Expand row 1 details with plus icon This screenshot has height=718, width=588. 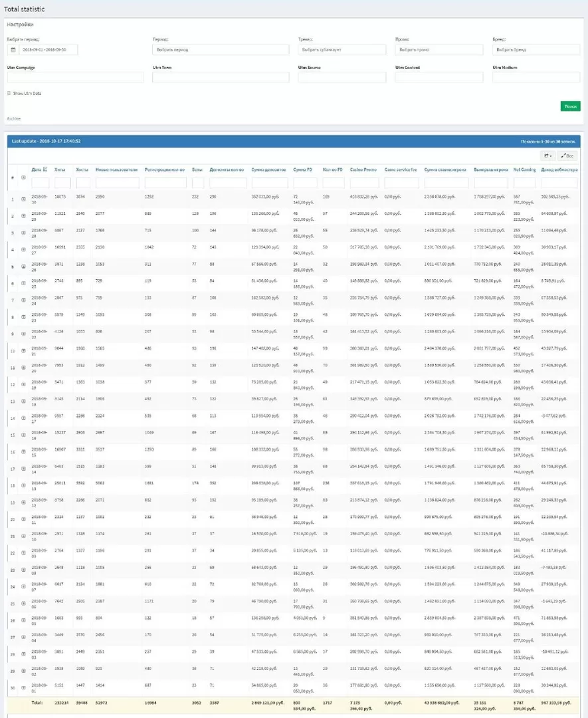(24, 199)
